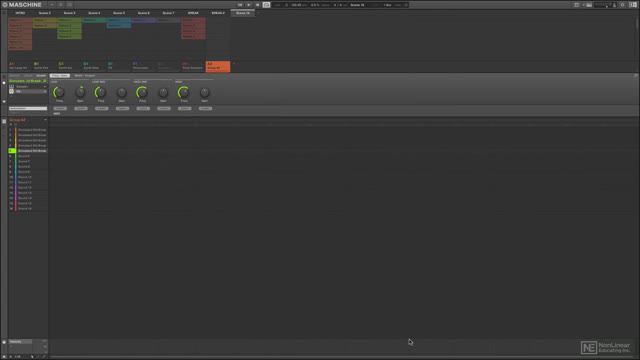The height and width of the screenshot is (360, 640).
Task: Select the Scene 7 tab
Action: pyautogui.click(x=168, y=13)
